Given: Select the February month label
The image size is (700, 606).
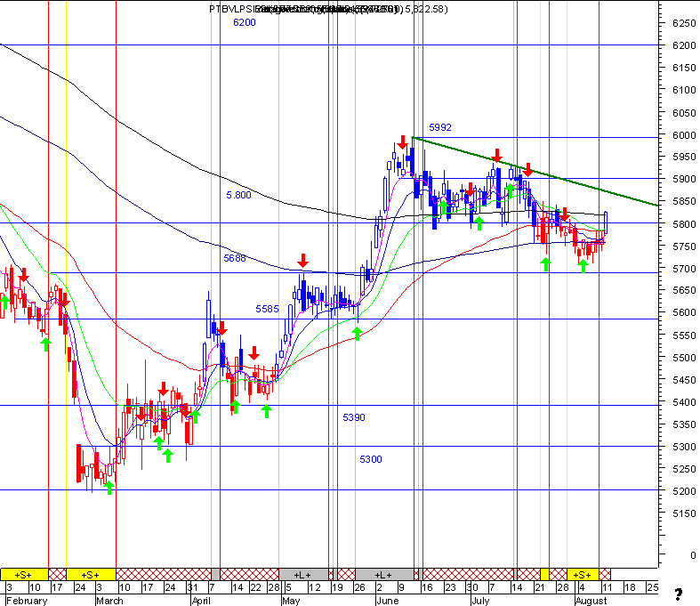Looking at the screenshot, I should [x=27, y=601].
